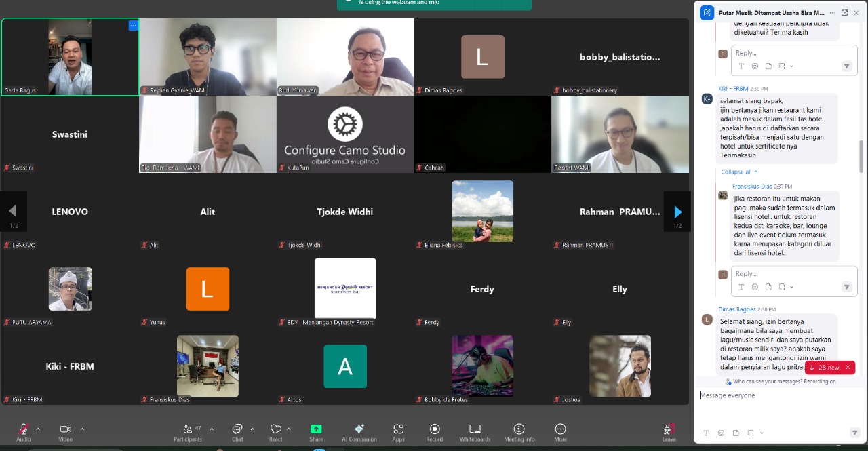The image size is (868, 451).
Task: Expand the React options chevron
Action: [x=289, y=429]
